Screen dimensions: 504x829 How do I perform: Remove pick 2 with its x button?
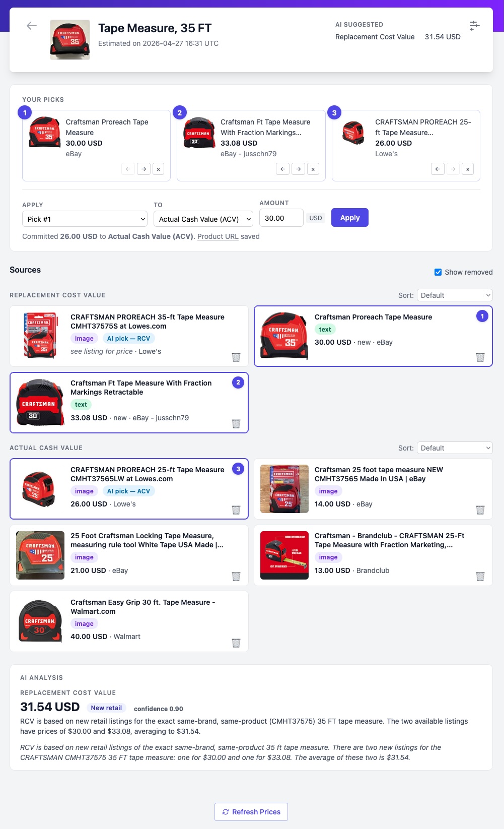tap(313, 169)
